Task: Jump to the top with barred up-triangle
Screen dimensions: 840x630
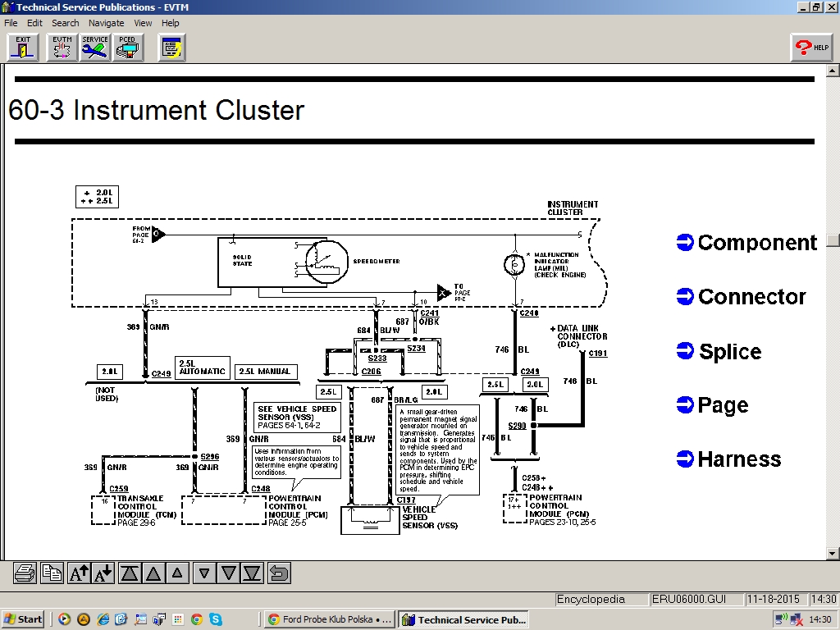Action: tap(130, 573)
